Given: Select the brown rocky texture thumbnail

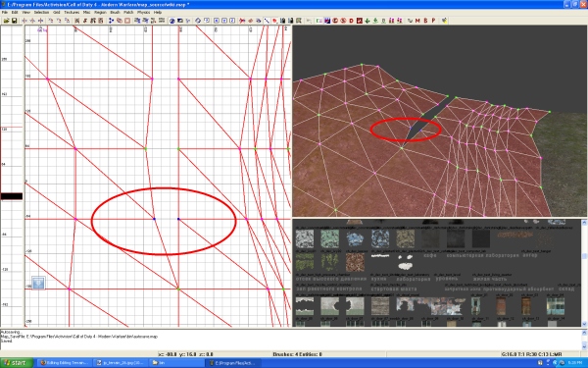Looking at the screenshot, I should pos(355,262).
